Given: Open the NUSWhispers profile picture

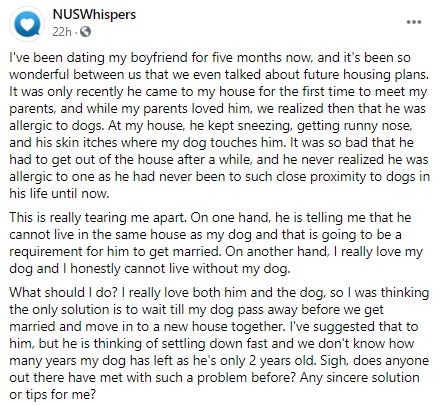Looking at the screenshot, I should pos(27,24).
